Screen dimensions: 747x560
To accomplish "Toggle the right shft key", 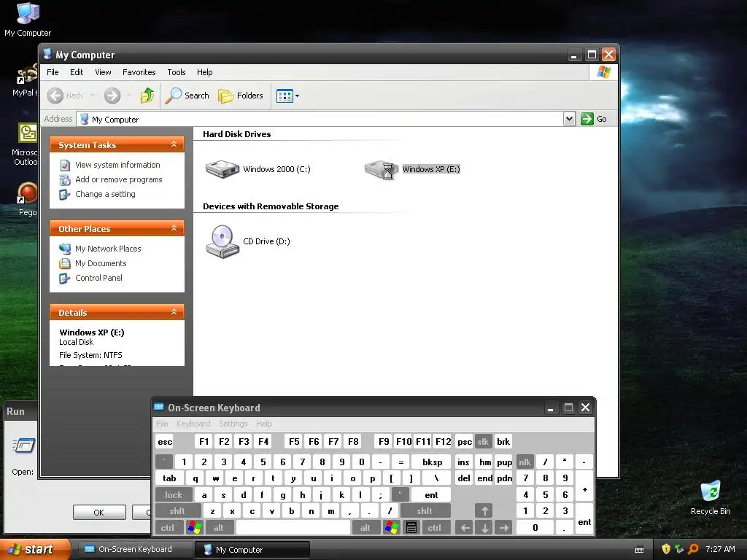I will coord(425,511).
